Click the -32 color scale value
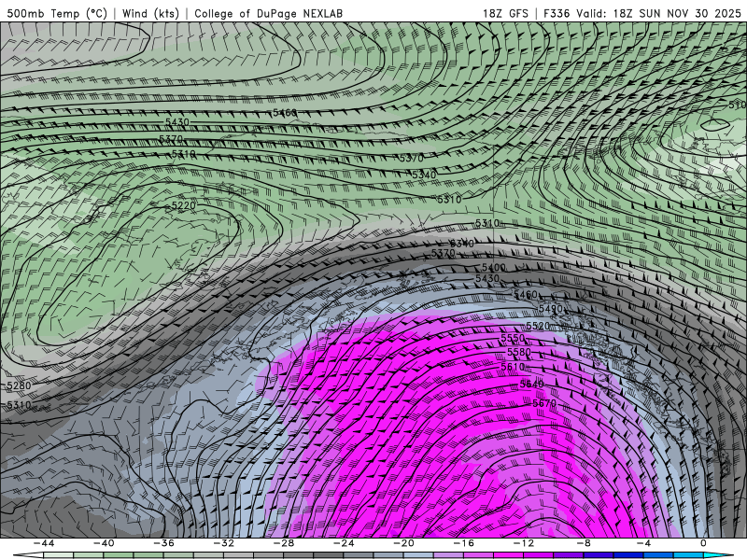 click(x=224, y=543)
